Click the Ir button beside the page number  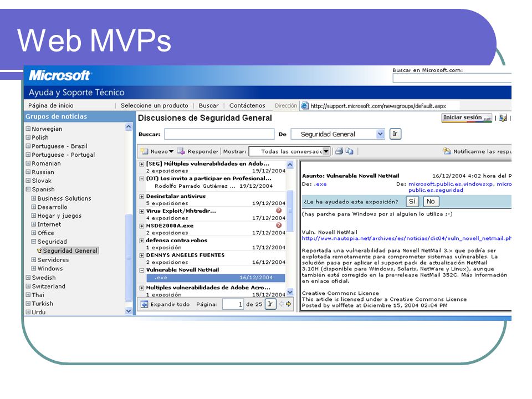(270, 304)
